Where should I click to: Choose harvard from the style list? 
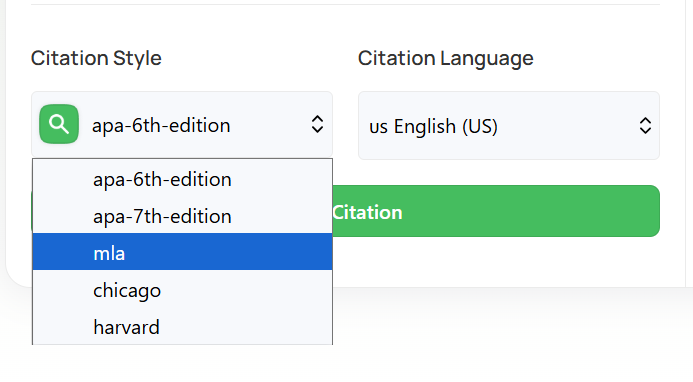(182, 327)
